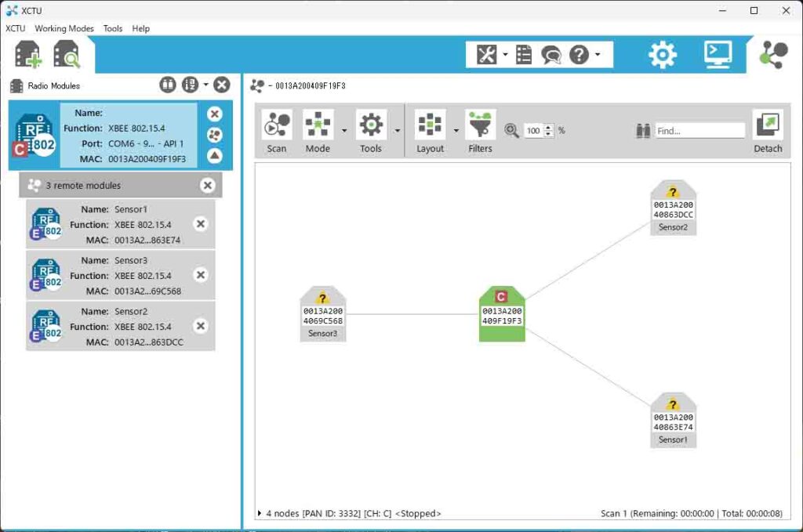Clear the 3 remote modules list
The image size is (803, 532).
[x=207, y=185]
